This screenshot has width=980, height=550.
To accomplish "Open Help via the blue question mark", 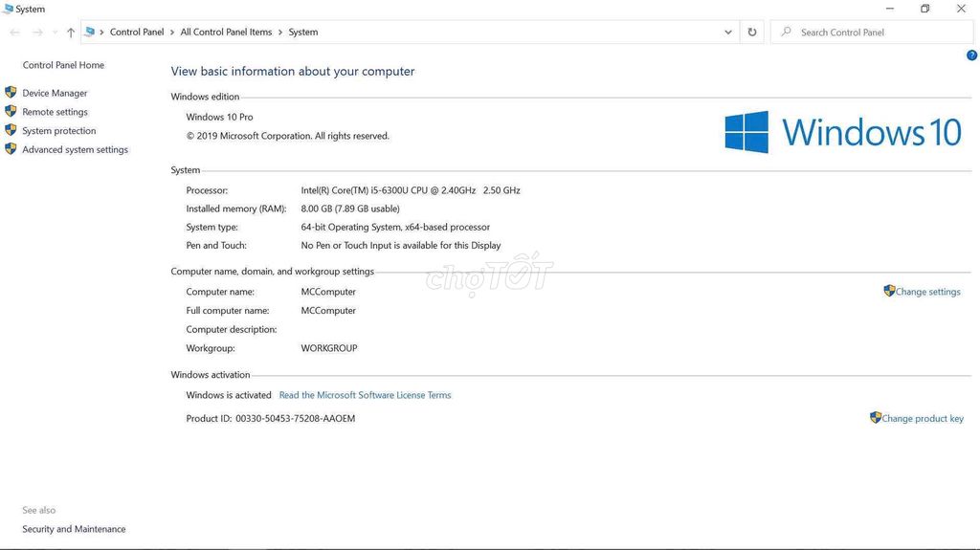I will (x=972, y=55).
